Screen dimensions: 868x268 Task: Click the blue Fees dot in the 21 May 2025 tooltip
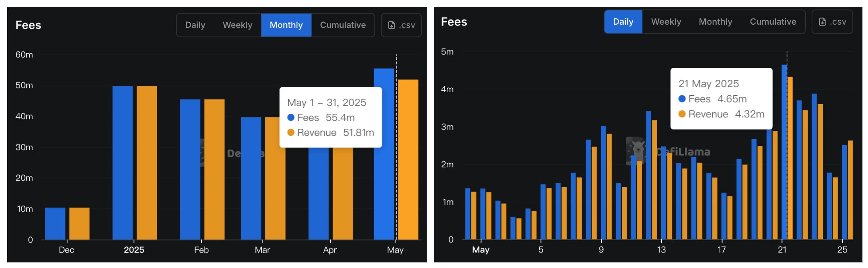tap(682, 99)
